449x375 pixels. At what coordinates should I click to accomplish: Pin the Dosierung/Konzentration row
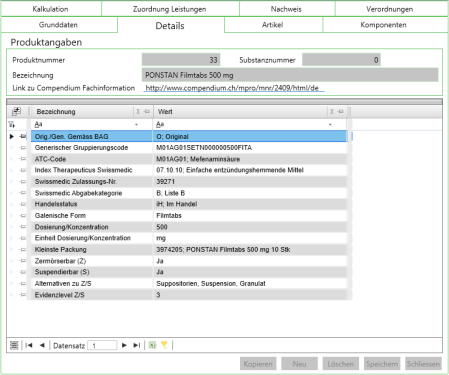[x=23, y=227]
